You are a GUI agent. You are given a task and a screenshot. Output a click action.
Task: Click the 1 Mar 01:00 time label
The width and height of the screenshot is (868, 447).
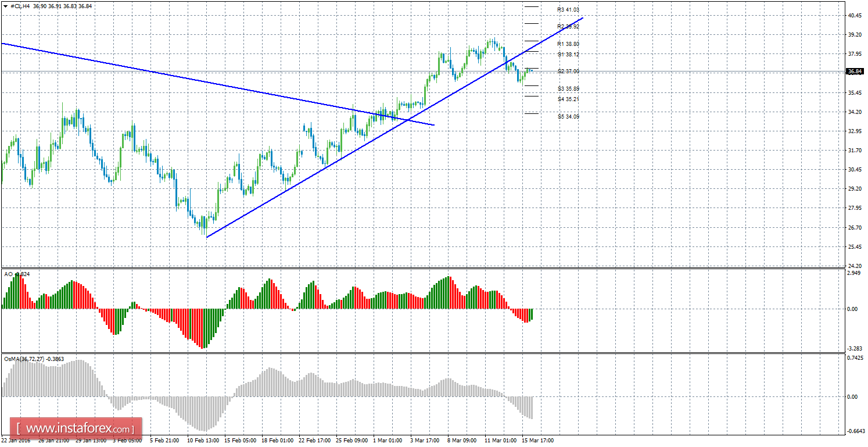click(x=388, y=441)
